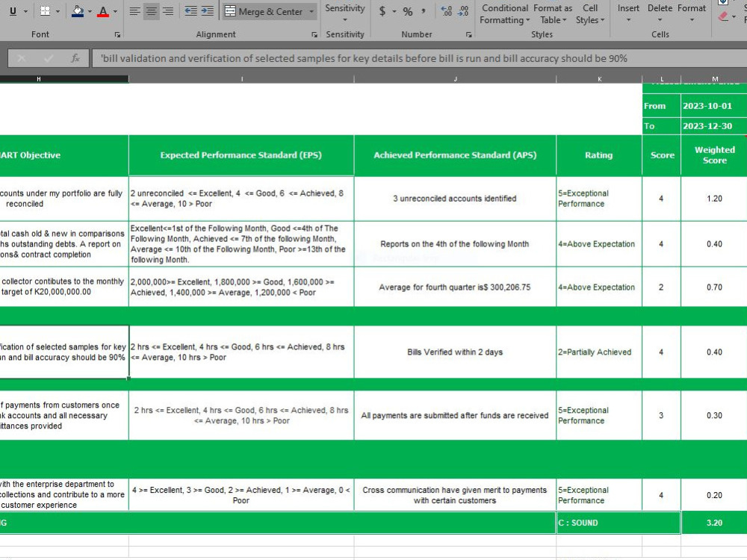Select column J header
This screenshot has width=747, height=560.
pyautogui.click(x=455, y=79)
